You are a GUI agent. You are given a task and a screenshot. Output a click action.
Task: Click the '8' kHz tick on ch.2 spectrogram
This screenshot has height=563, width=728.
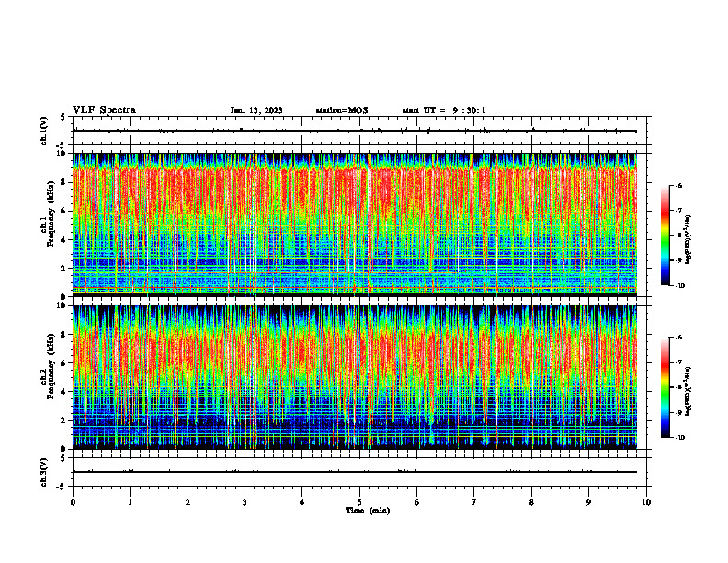coord(64,335)
